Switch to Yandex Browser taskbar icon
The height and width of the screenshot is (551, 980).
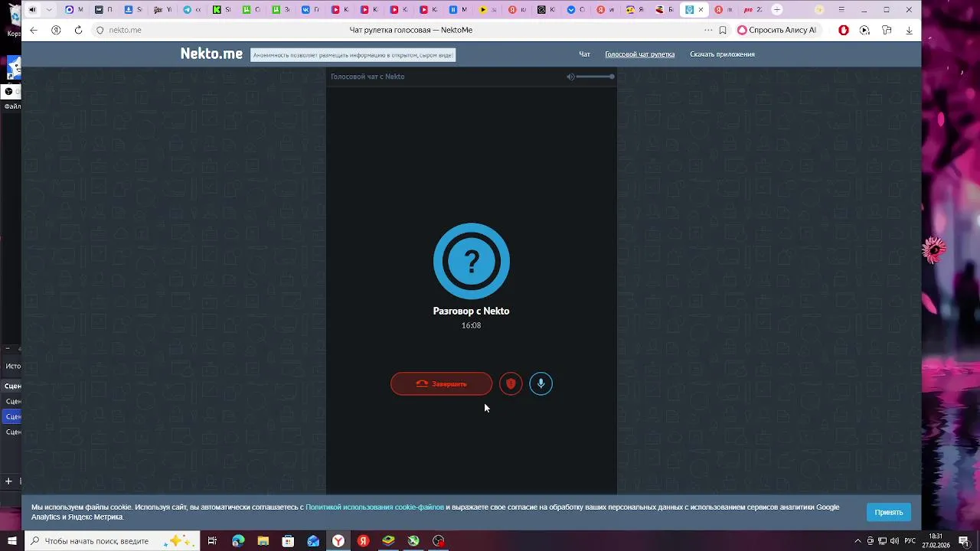pos(338,541)
